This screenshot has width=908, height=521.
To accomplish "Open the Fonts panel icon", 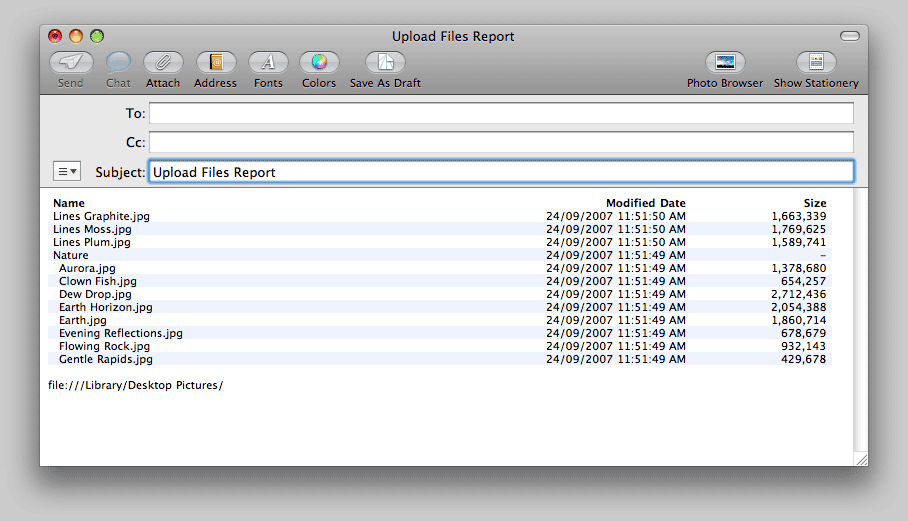I will pyautogui.click(x=268, y=62).
